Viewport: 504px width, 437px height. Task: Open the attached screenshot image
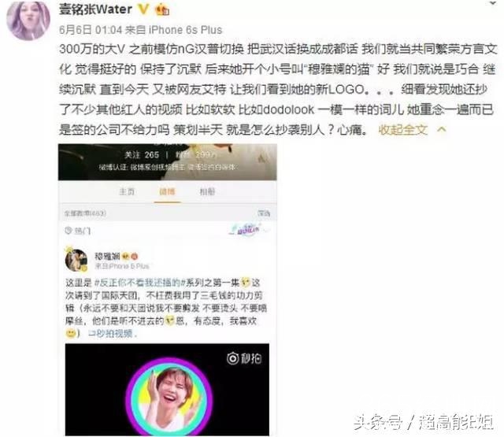(x=168, y=290)
